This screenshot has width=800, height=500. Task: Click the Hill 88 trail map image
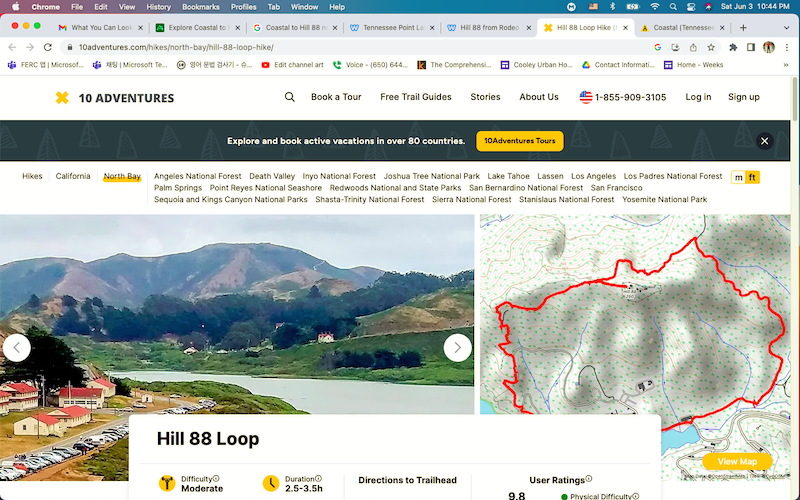tap(635, 347)
